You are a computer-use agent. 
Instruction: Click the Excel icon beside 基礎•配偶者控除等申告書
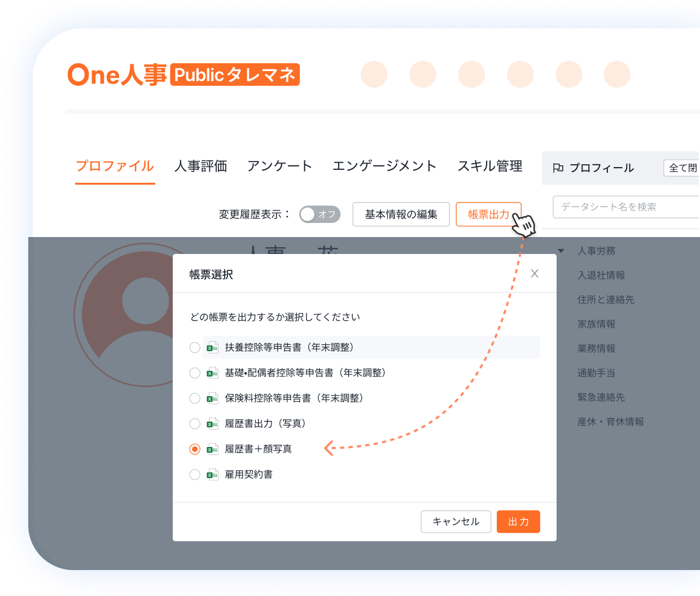212,373
